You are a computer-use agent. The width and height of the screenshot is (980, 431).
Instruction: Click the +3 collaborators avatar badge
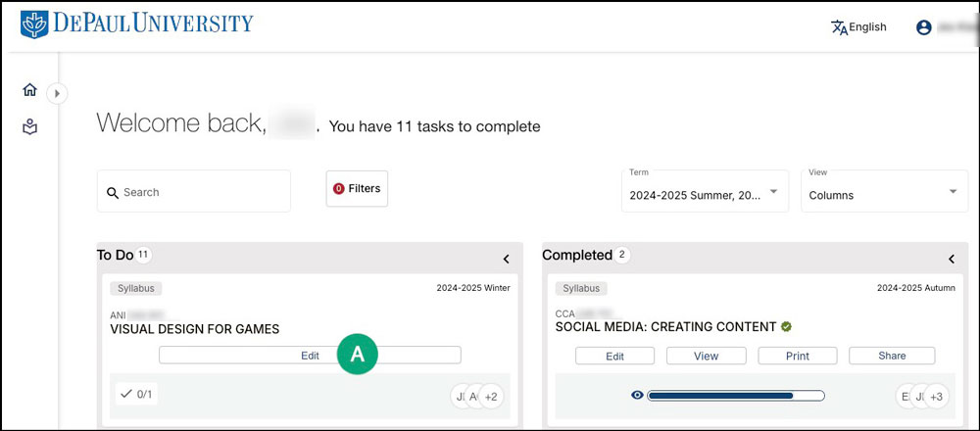coord(936,397)
